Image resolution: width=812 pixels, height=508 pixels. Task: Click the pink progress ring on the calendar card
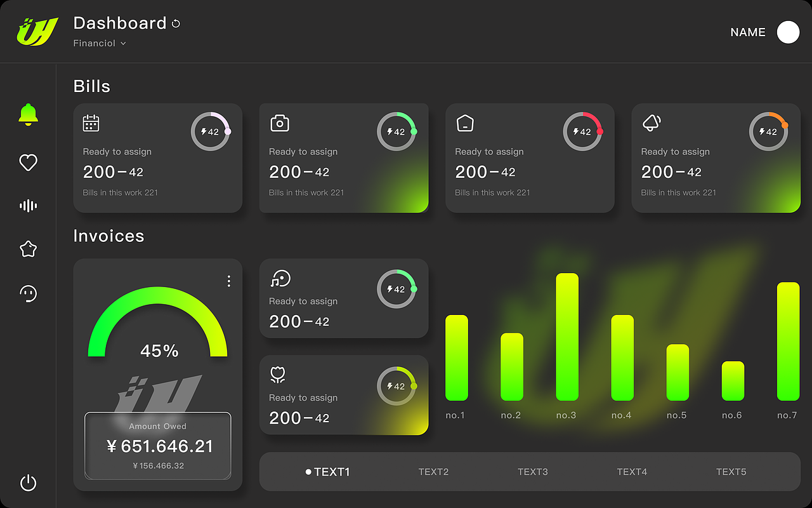211,131
